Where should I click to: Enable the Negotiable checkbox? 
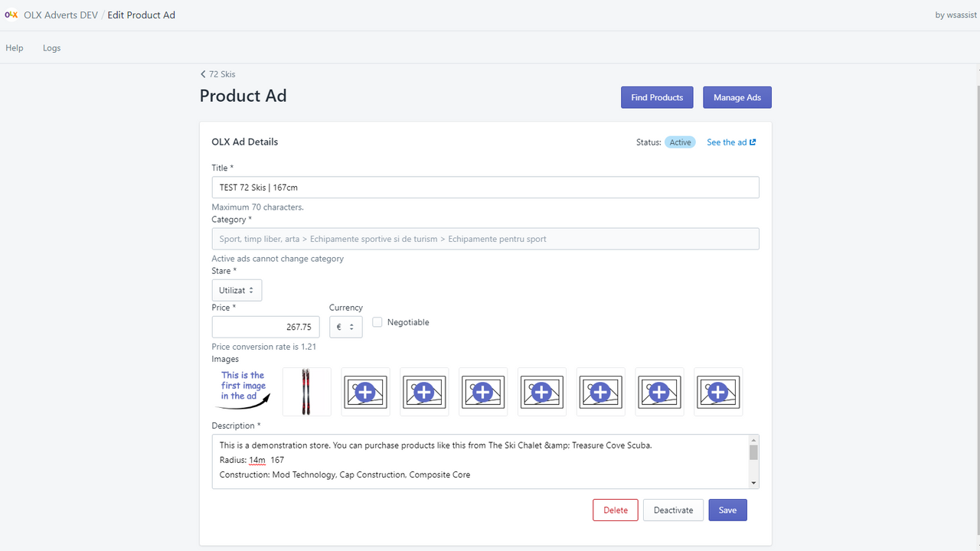(377, 321)
